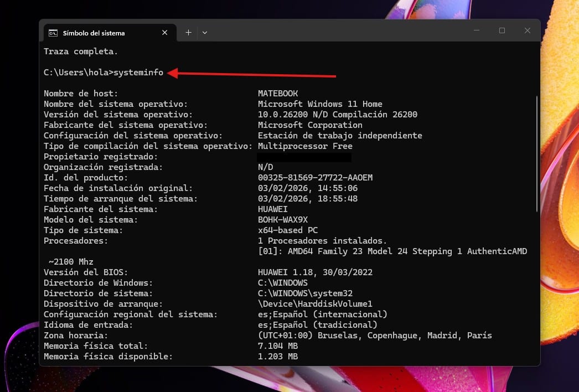This screenshot has height=392, width=579.
Task: Click 'Nombre de host:' label
Action: pos(81,94)
